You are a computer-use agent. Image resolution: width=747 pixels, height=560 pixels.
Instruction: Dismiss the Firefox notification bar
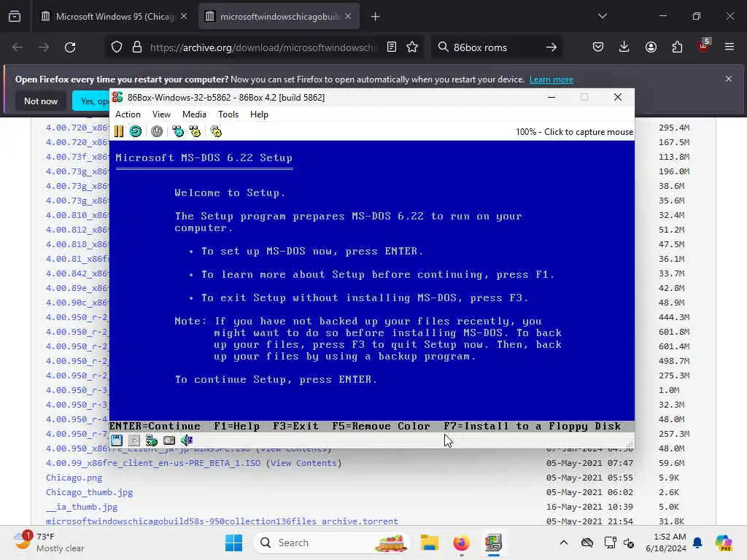[x=729, y=79]
